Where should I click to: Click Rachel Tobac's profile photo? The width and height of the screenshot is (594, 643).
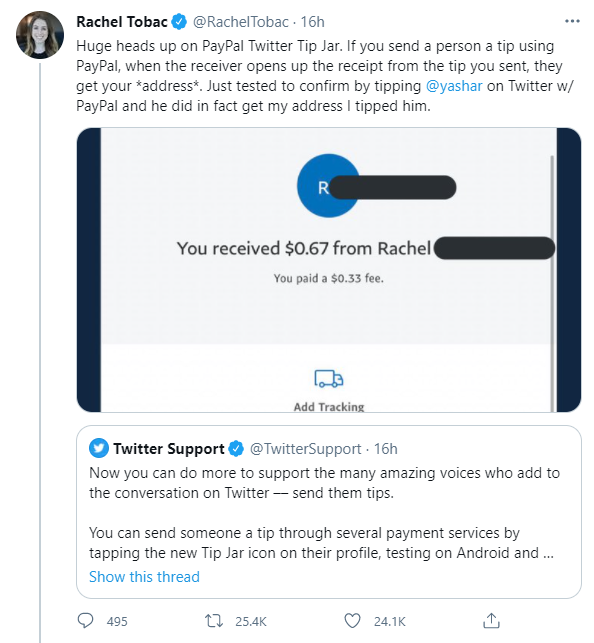[40, 35]
